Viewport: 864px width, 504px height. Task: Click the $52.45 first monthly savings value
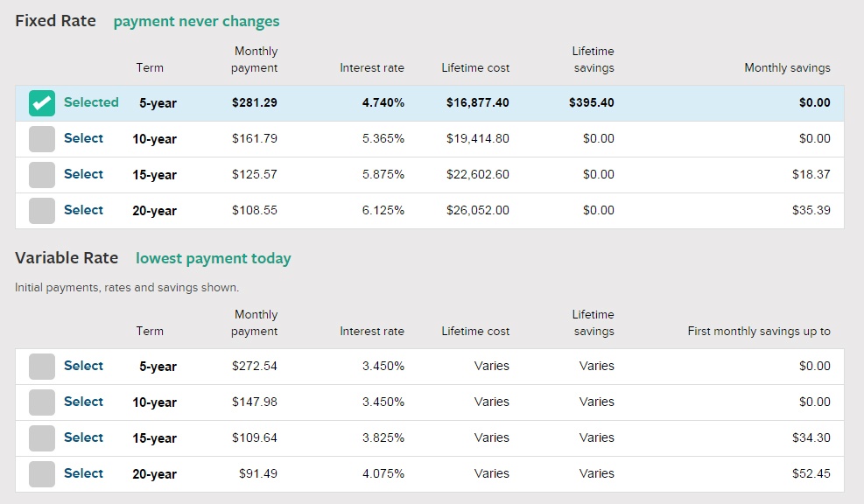pos(811,473)
